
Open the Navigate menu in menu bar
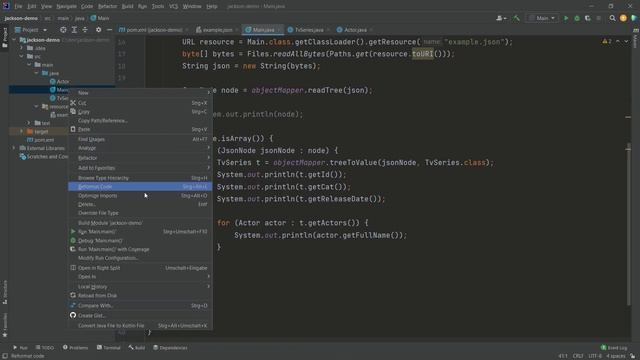click(66, 6)
